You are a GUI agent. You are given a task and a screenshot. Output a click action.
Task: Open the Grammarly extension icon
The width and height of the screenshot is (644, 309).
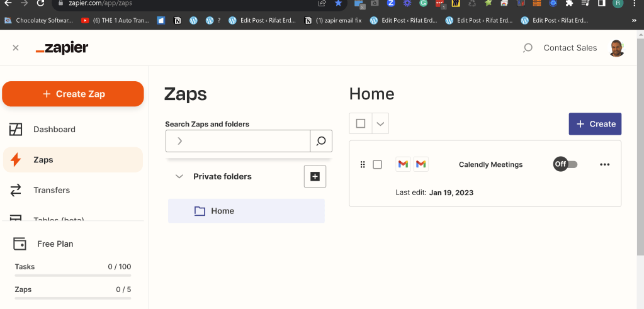point(424,3)
